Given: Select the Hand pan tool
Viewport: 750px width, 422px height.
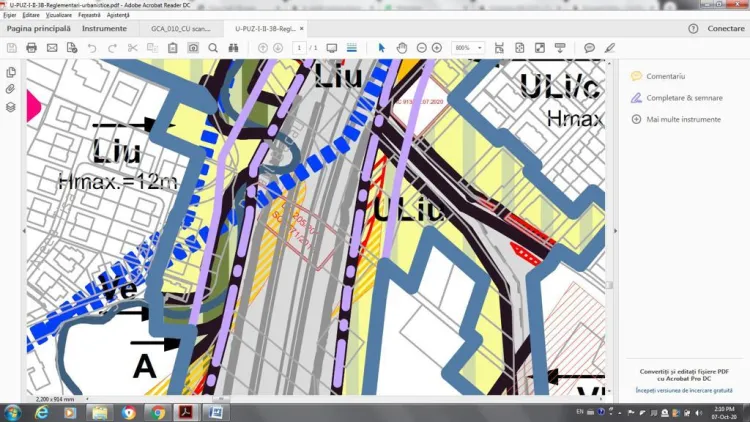Looking at the screenshot, I should point(401,48).
